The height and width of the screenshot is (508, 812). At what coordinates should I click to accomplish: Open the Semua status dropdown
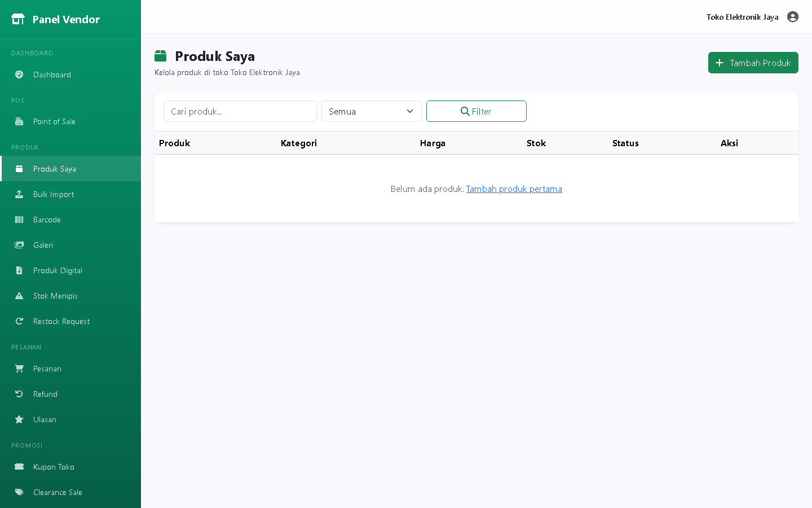click(x=372, y=111)
